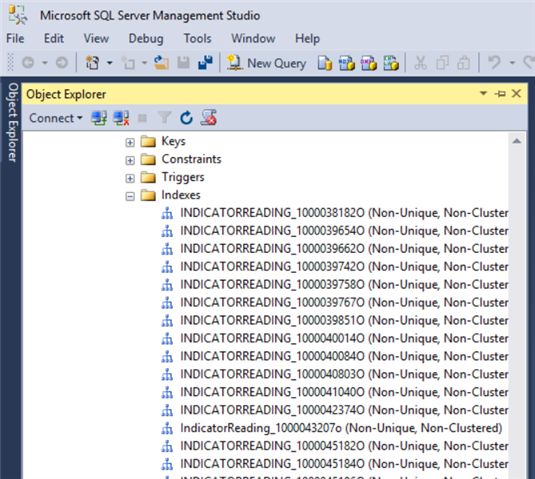Viewport: 535px width, 479px height.
Task: Select the Keys folder
Action: (173, 141)
